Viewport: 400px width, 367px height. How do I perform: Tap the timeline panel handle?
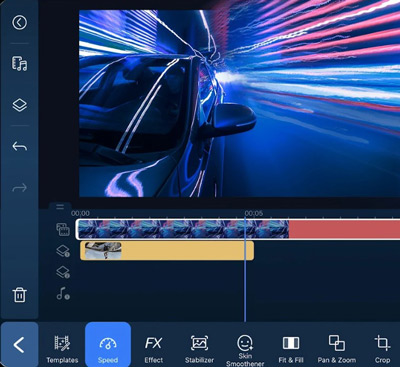[x=60, y=207]
